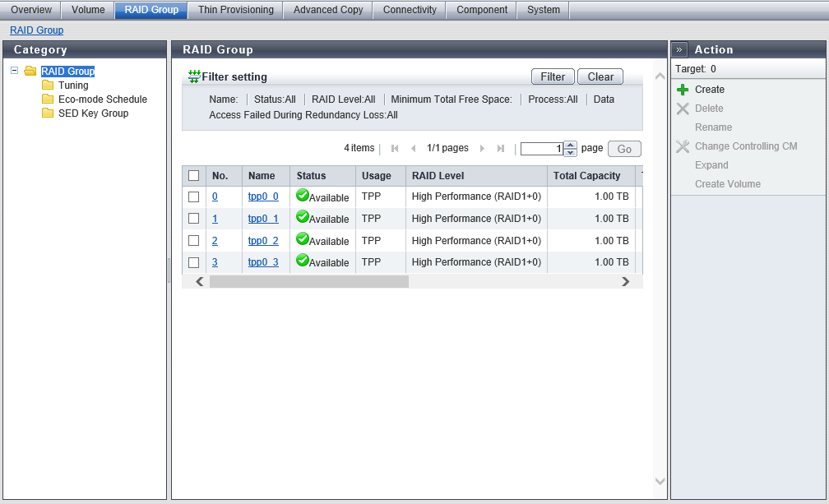Viewport: 829px width, 504px height.
Task: Tick the checkbox for RAID group tpp0_1
Action: pyautogui.click(x=194, y=219)
